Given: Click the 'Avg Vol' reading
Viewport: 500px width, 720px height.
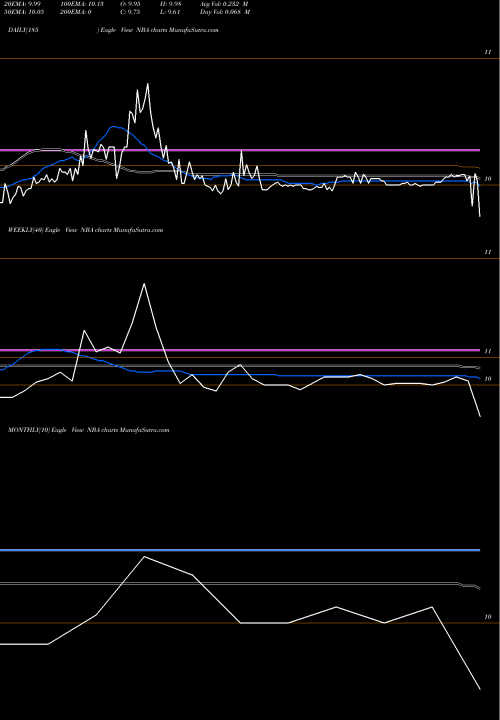Looking at the screenshot, I should pos(224,4).
